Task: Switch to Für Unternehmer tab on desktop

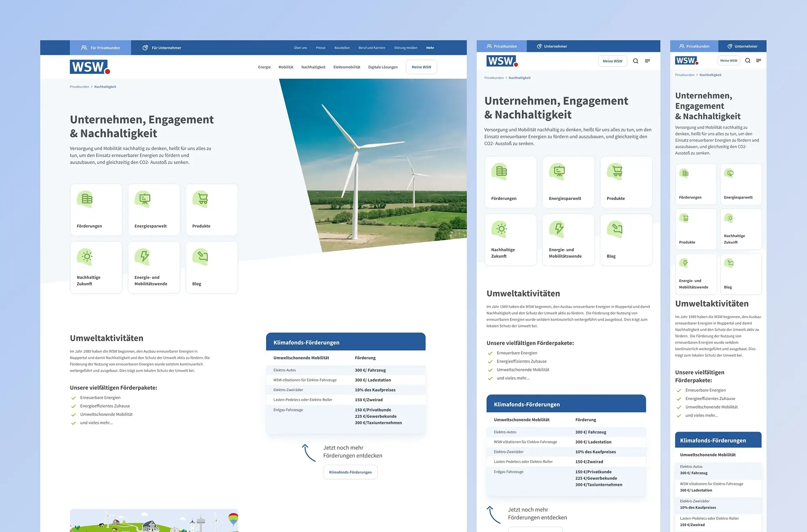Action: coord(162,48)
